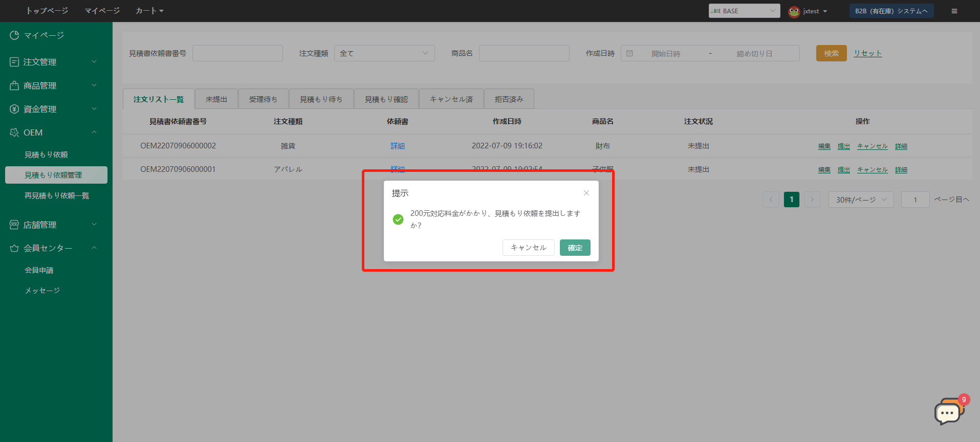Click 編集 for order OEM22070906000001
Viewport: 980px width, 442px height.
pyautogui.click(x=824, y=170)
